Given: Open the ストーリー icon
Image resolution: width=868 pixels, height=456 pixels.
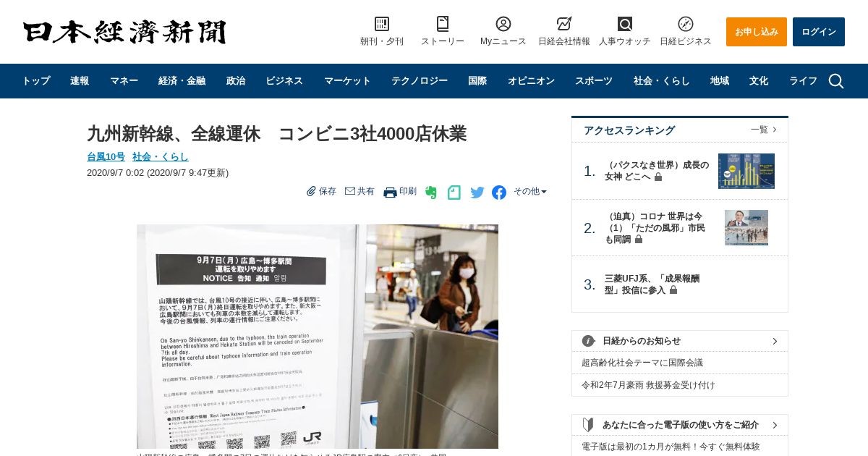Looking at the screenshot, I should pos(443,24).
